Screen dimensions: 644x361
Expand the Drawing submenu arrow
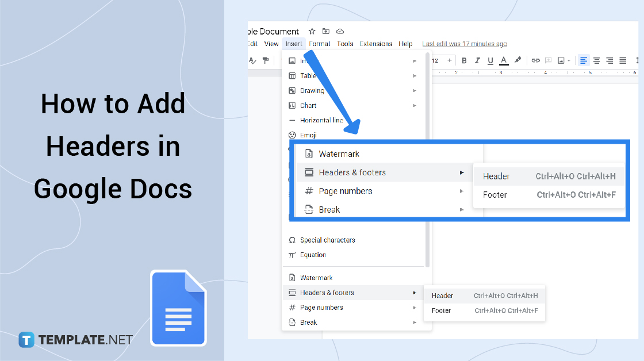pos(415,91)
